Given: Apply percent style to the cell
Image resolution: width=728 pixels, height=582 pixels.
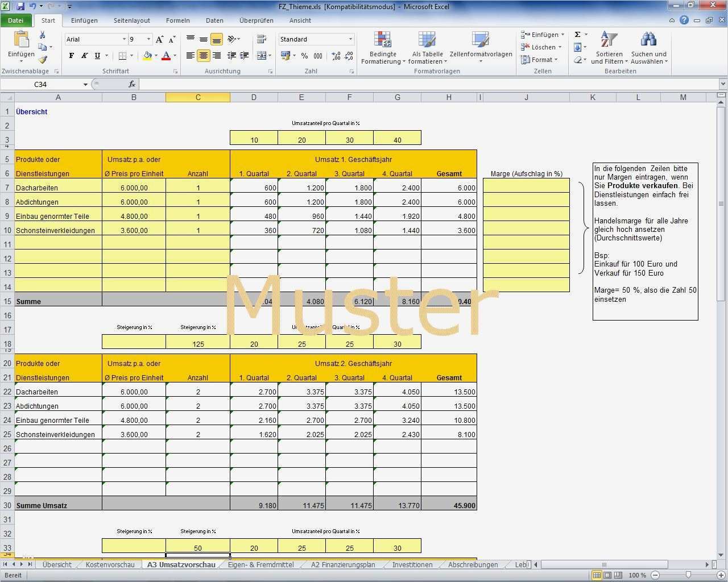Looking at the screenshot, I should pyautogui.click(x=304, y=56).
